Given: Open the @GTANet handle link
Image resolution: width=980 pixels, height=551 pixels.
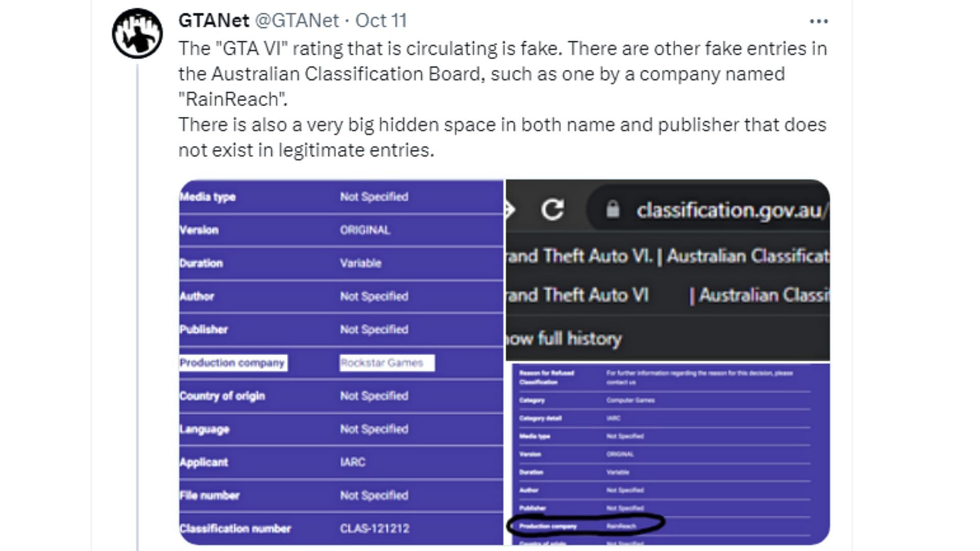Looking at the screenshot, I should (x=297, y=20).
